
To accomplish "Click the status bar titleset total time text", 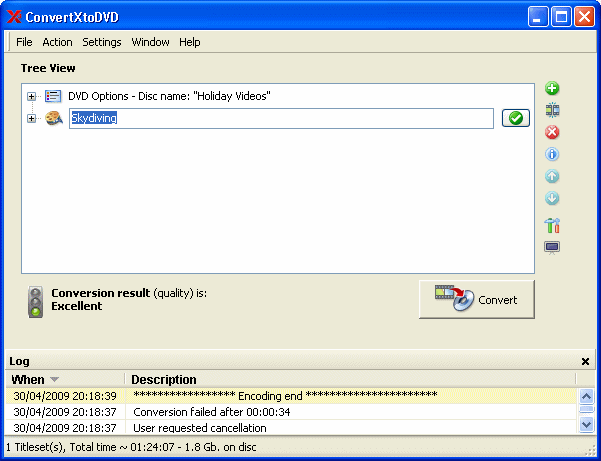I will click(x=131, y=447).
